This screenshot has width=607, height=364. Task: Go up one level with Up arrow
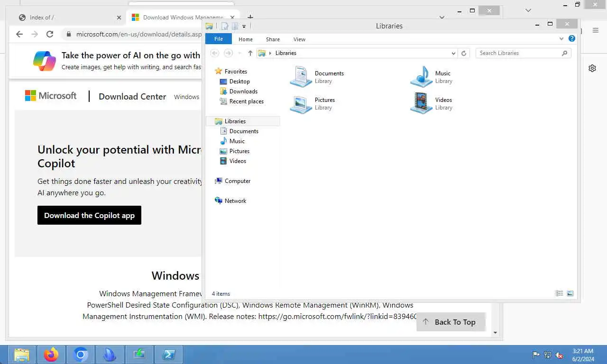point(250,53)
